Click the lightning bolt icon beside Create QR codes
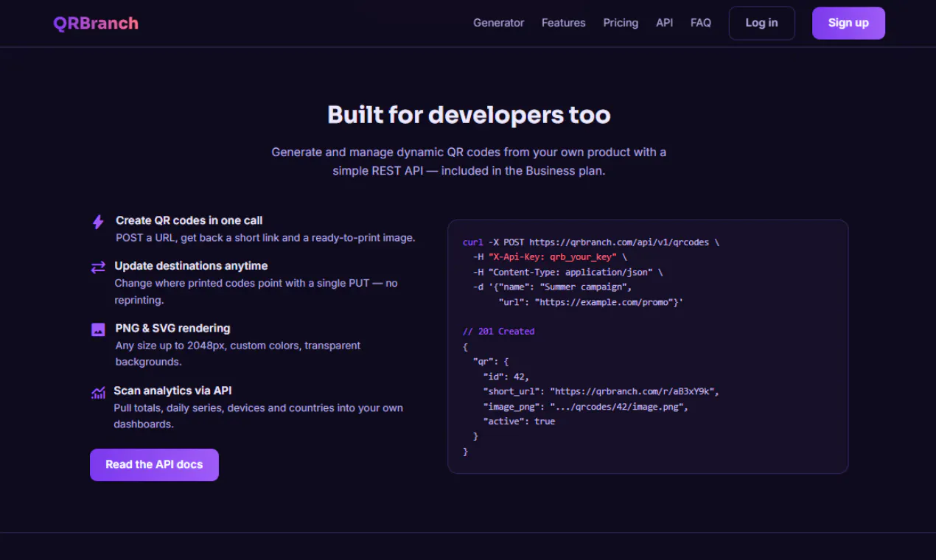The height and width of the screenshot is (560, 936). click(98, 222)
